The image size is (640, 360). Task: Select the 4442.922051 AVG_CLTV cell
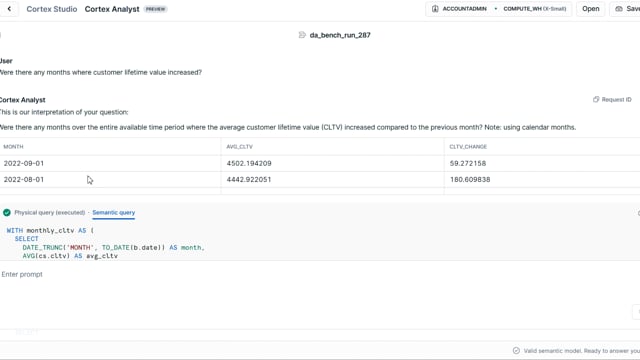[x=333, y=180]
